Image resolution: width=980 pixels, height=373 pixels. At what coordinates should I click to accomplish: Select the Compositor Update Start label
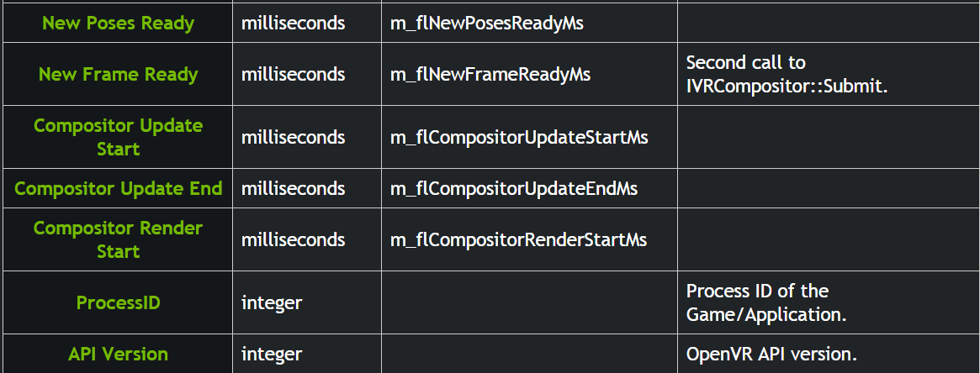coord(118,137)
